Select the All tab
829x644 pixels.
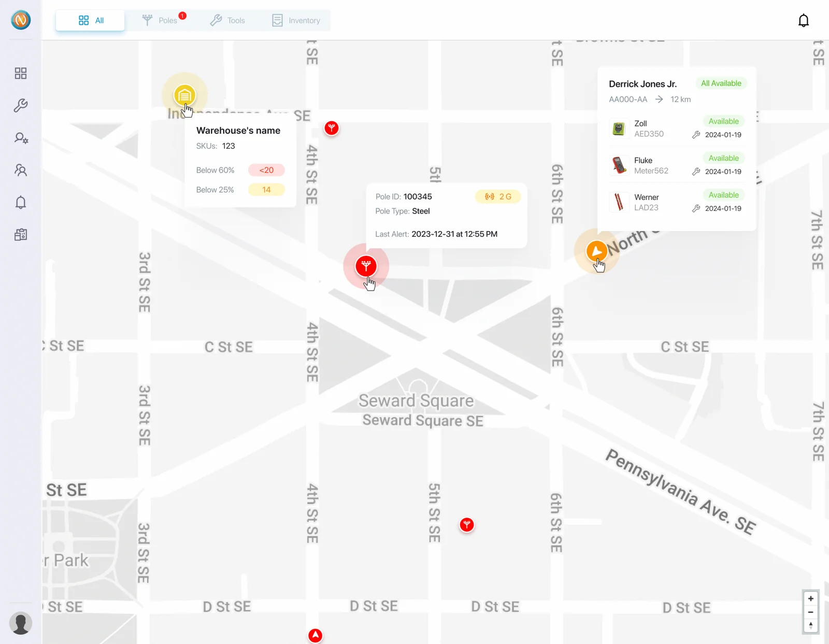tap(91, 20)
